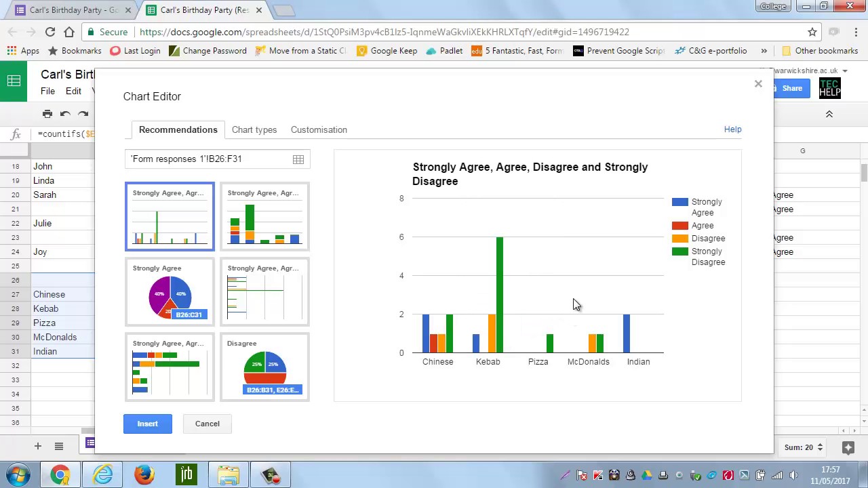Click the browser home icon

pyautogui.click(x=69, y=32)
